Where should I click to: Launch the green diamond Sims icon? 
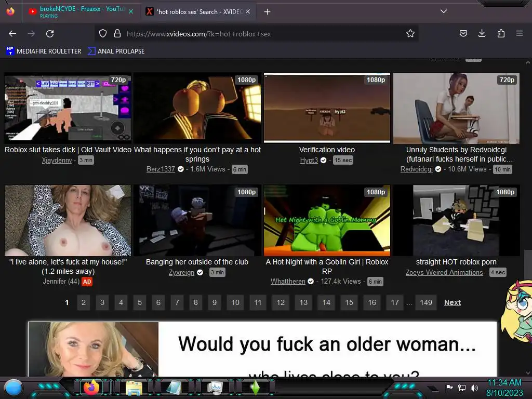255,388
